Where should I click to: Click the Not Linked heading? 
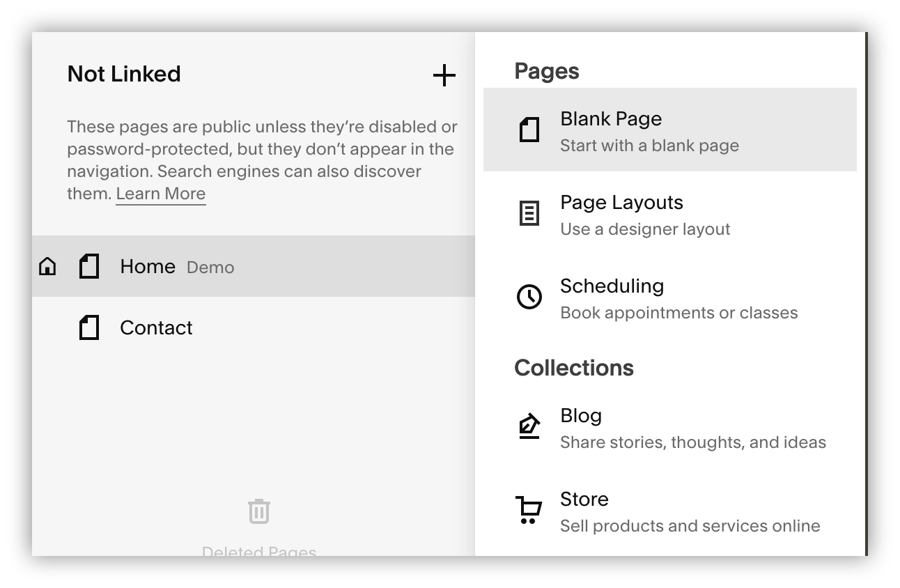coord(124,74)
